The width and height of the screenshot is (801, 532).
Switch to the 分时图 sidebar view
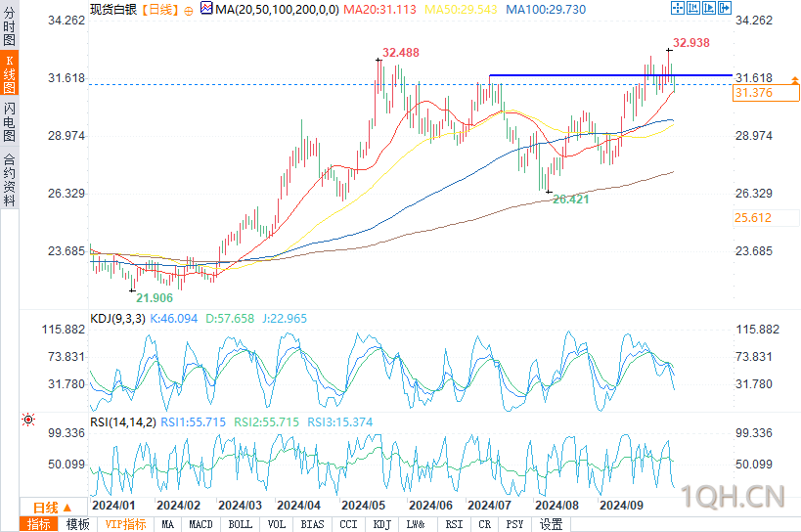[9, 25]
